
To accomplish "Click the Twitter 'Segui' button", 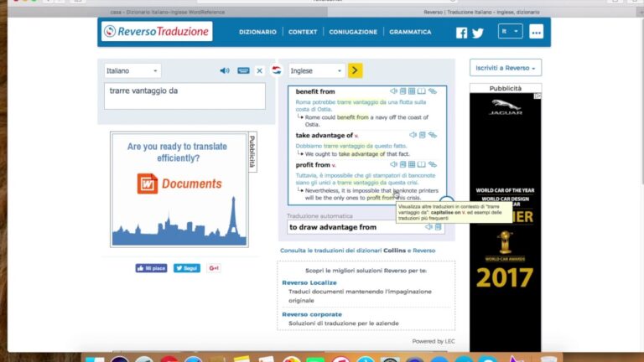I will click(x=187, y=268).
